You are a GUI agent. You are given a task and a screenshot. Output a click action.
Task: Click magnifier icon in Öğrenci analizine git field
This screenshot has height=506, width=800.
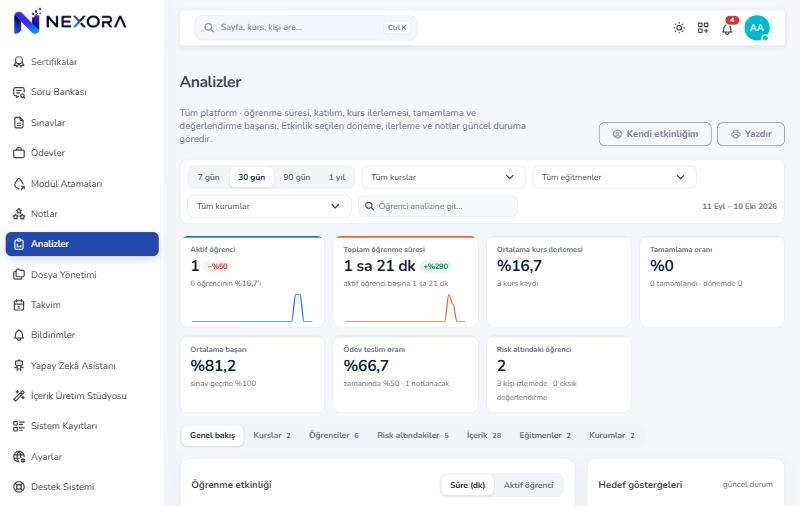[x=369, y=206]
